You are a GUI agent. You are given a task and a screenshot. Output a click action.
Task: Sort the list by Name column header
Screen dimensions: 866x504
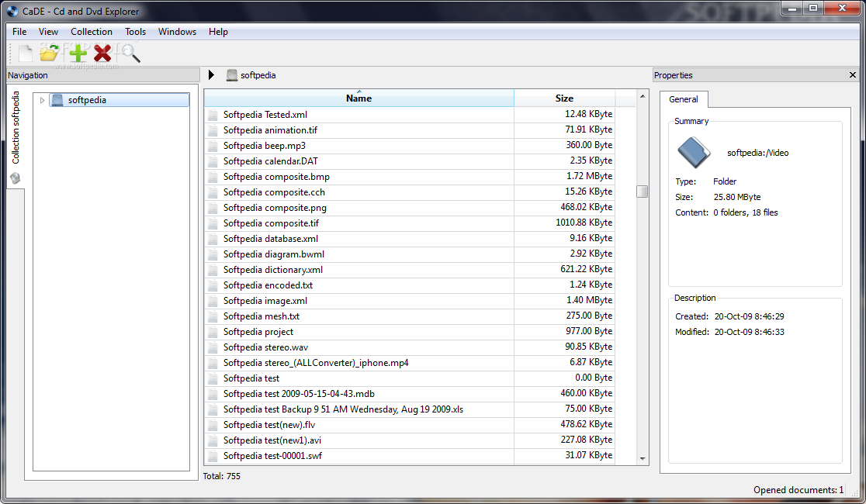coord(359,98)
